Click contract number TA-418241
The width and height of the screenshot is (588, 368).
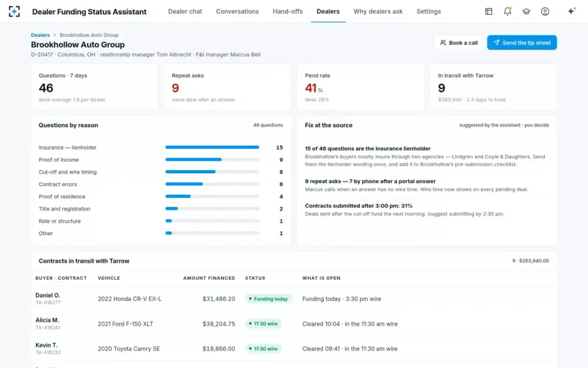[x=48, y=328]
